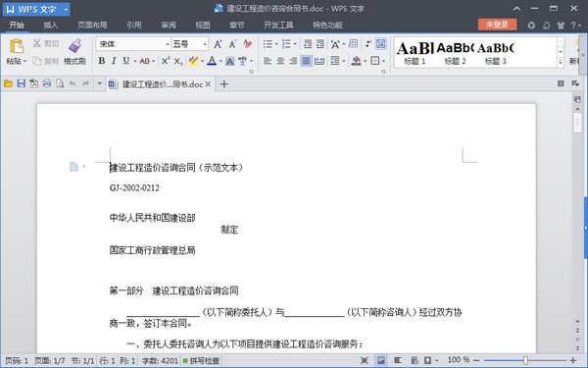Enable justified paragraph alignment
The height and width of the screenshot is (368, 588).
point(307,61)
